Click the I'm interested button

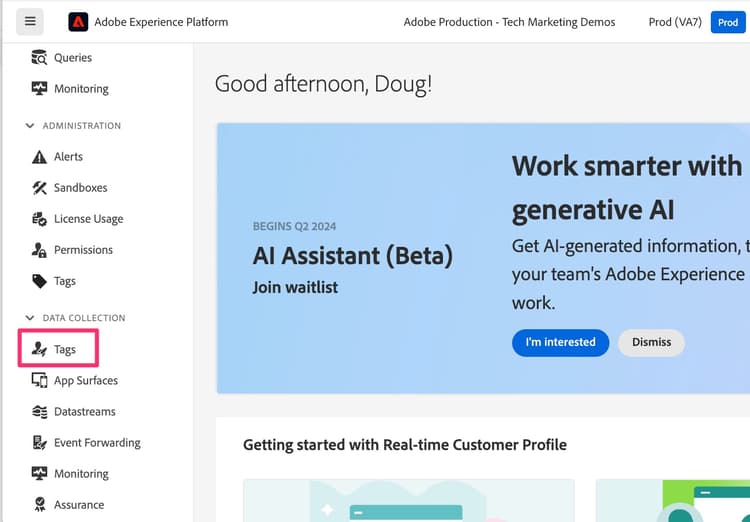tap(560, 342)
